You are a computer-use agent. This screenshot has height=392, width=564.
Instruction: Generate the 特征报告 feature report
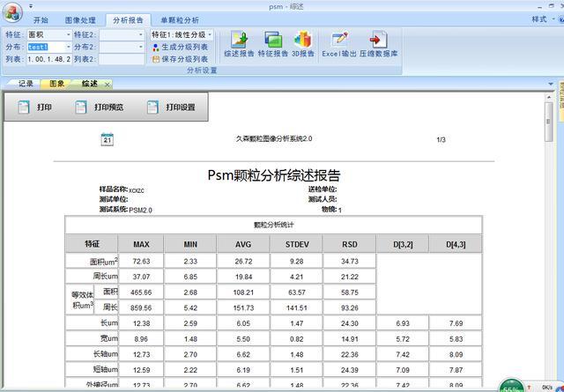tap(273, 44)
